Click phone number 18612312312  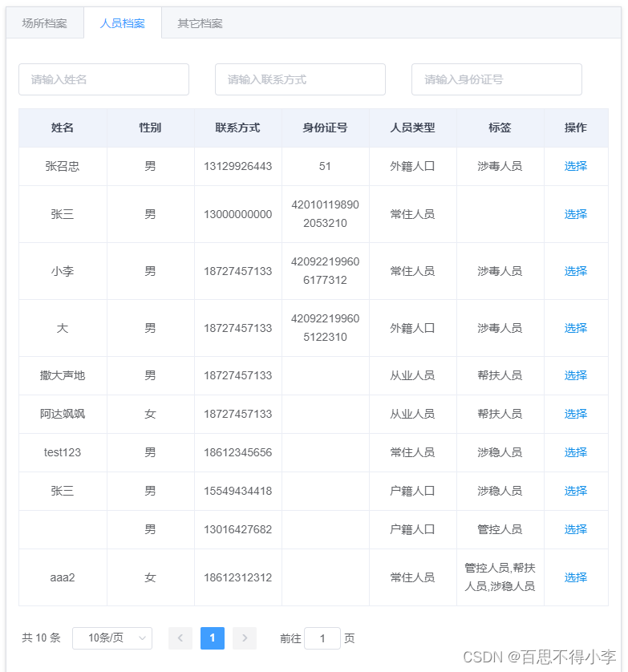[x=238, y=577]
